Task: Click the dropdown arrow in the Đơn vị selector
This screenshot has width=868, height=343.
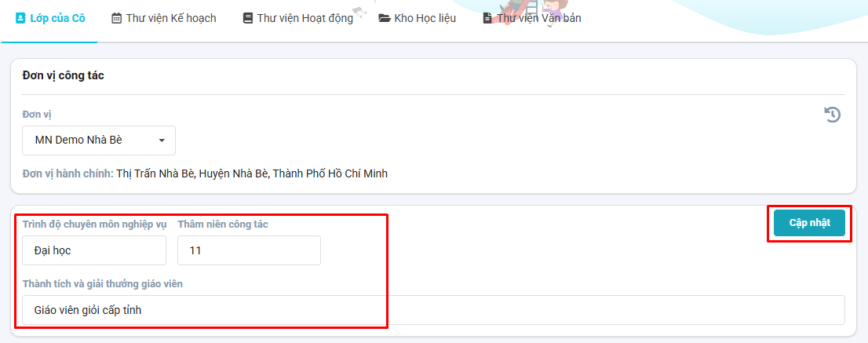Action: [x=162, y=140]
